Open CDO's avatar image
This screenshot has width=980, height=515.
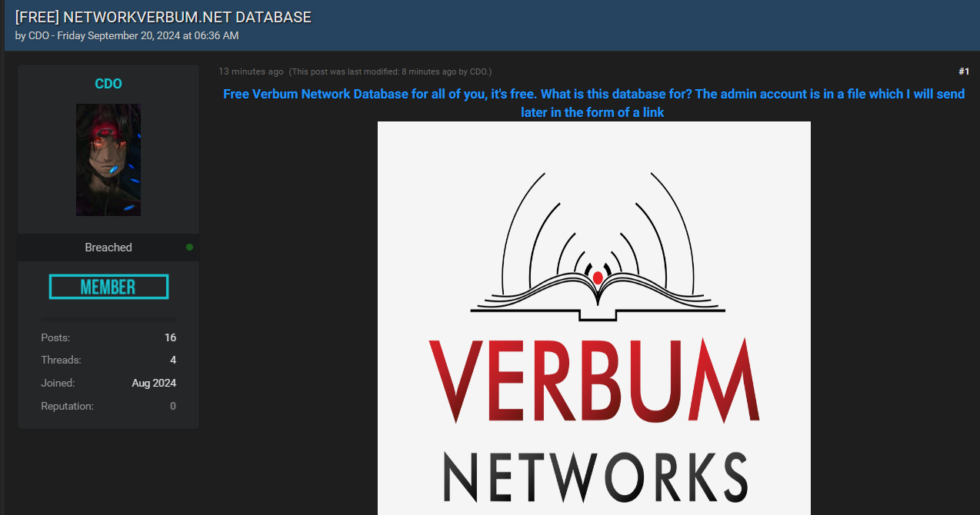click(108, 160)
